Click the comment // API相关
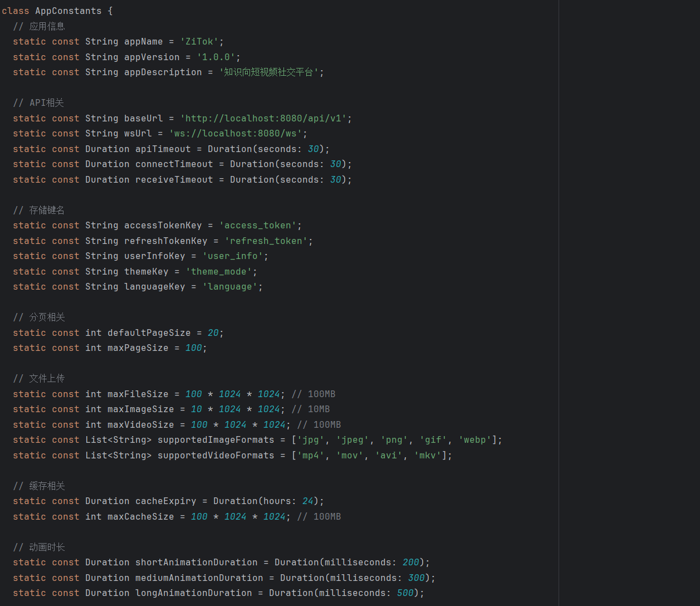Image resolution: width=700 pixels, height=606 pixels. (38, 103)
